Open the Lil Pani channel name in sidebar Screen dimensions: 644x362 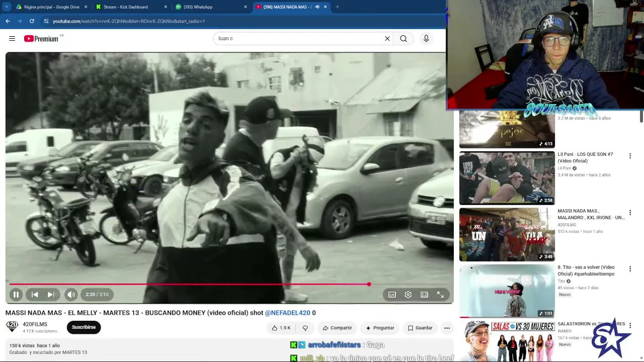[x=564, y=168]
